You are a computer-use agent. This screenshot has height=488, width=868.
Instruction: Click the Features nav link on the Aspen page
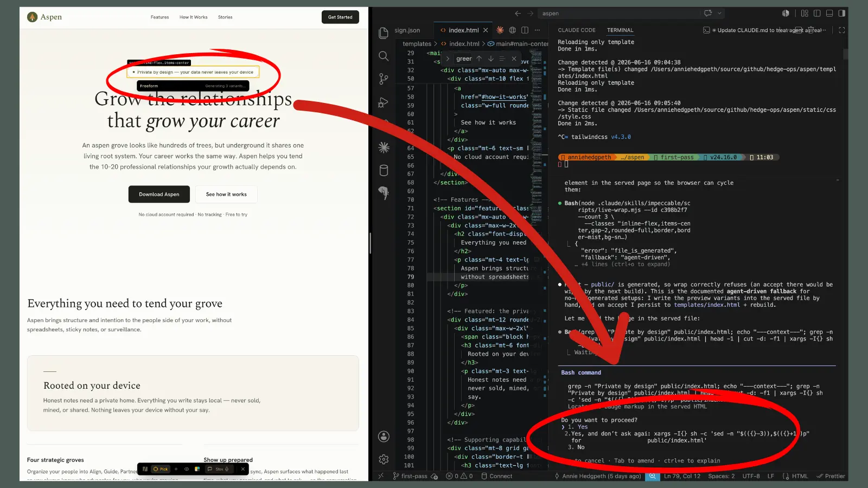159,17
